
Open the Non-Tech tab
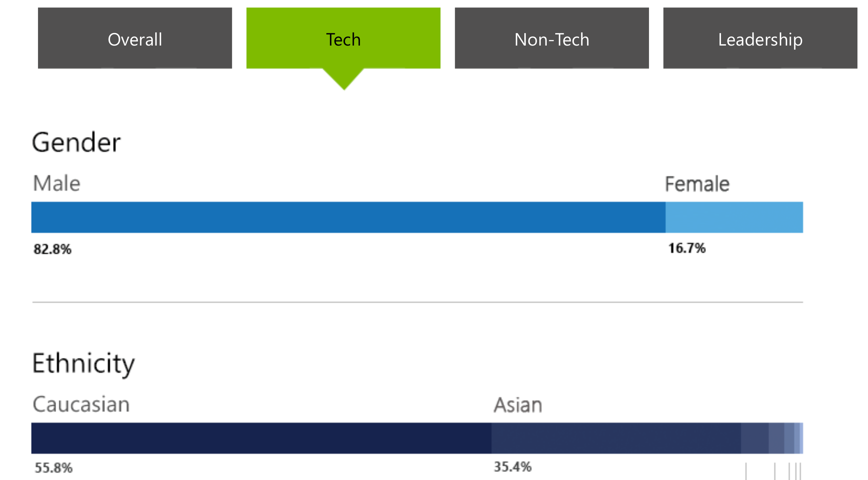point(551,38)
